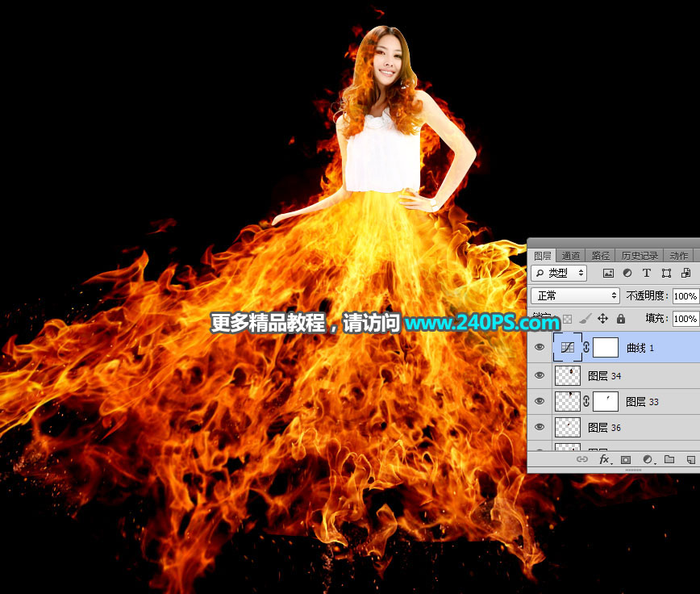Add a layer mask button
Viewport: 700px width, 594px height.
tap(626, 459)
